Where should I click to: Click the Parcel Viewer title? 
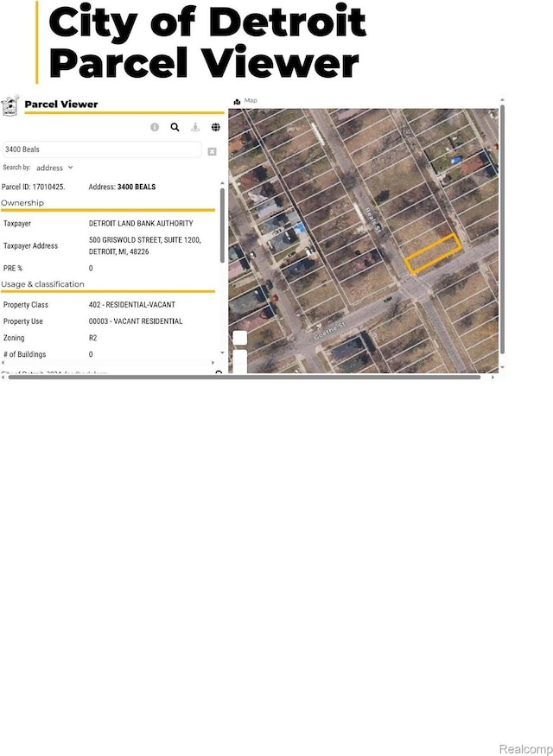[61, 105]
